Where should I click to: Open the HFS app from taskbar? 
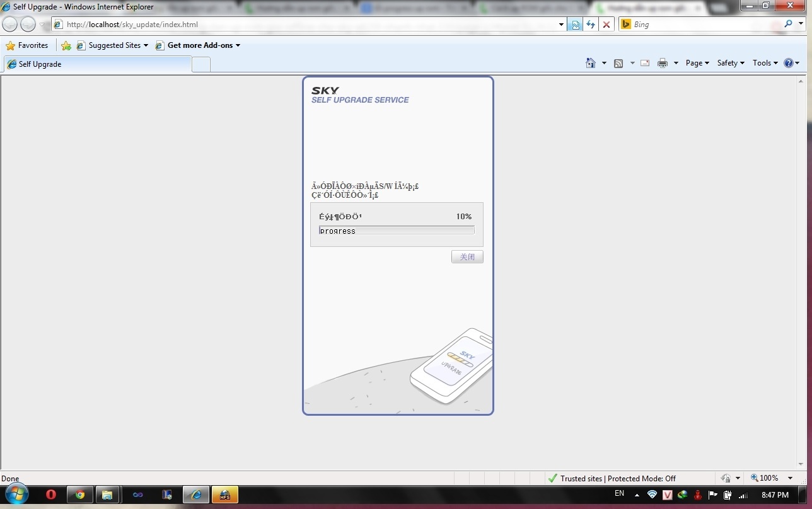point(224,495)
